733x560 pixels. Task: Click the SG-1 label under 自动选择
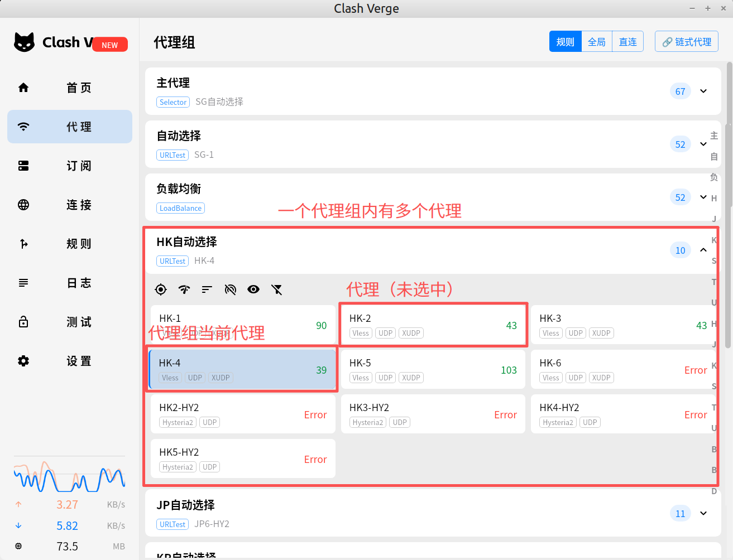click(204, 155)
